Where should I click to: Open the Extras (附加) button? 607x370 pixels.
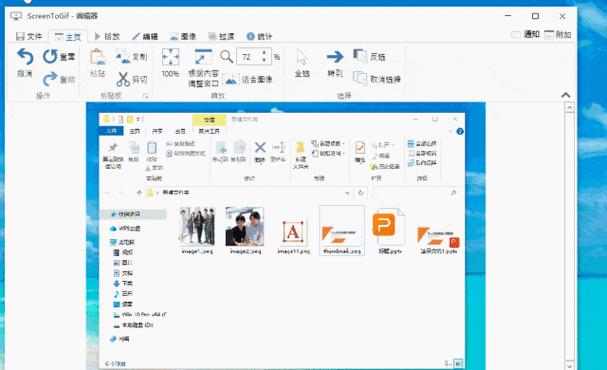click(x=557, y=34)
